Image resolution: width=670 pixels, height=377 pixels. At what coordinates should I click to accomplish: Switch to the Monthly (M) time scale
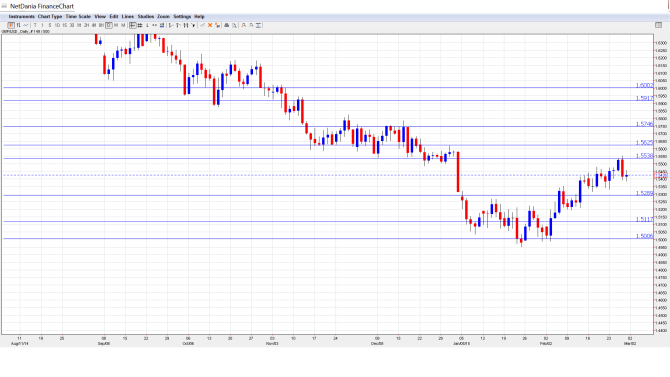(123, 25)
